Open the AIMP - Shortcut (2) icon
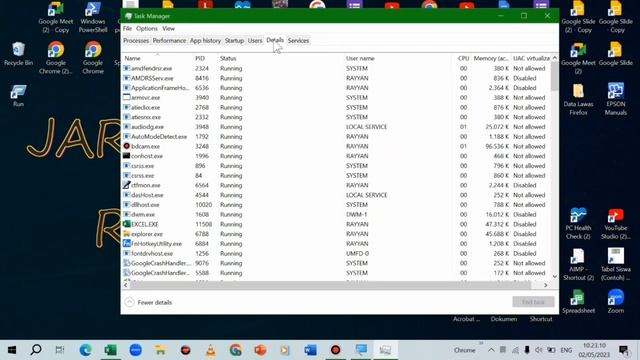Viewport: 640px width, 360px height. click(578, 264)
